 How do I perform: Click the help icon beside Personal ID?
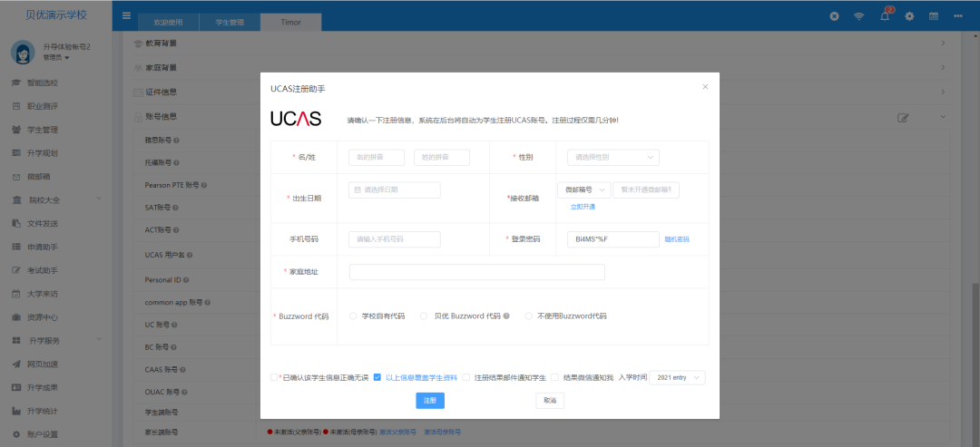tap(186, 279)
